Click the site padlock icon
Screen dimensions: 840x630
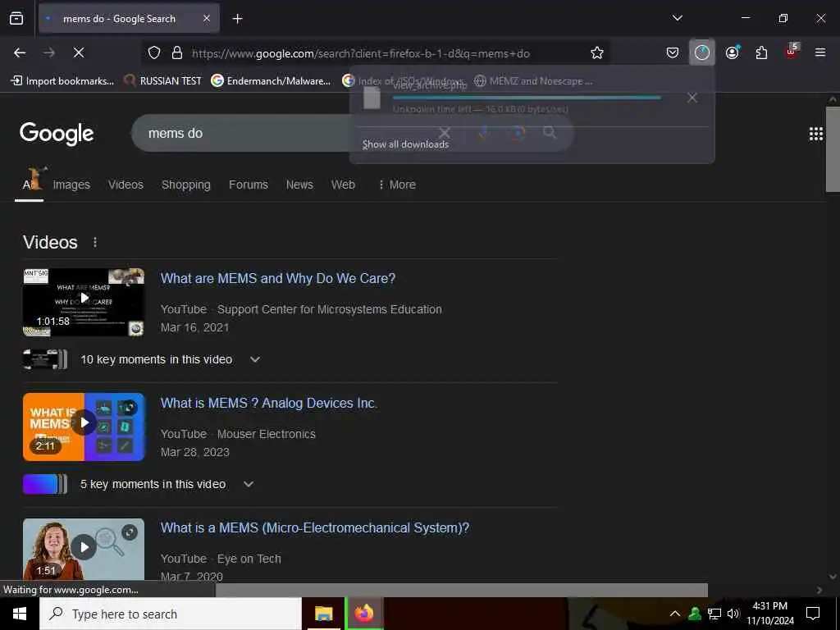[177, 52]
